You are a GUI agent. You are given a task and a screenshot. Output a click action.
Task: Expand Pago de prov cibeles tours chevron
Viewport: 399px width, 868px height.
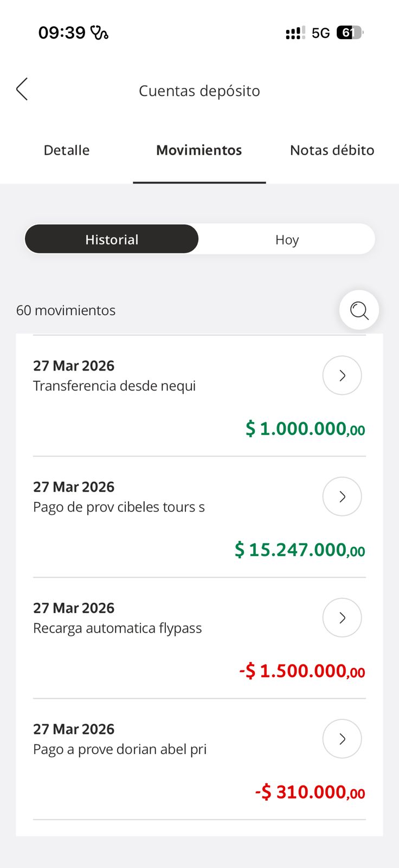342,496
